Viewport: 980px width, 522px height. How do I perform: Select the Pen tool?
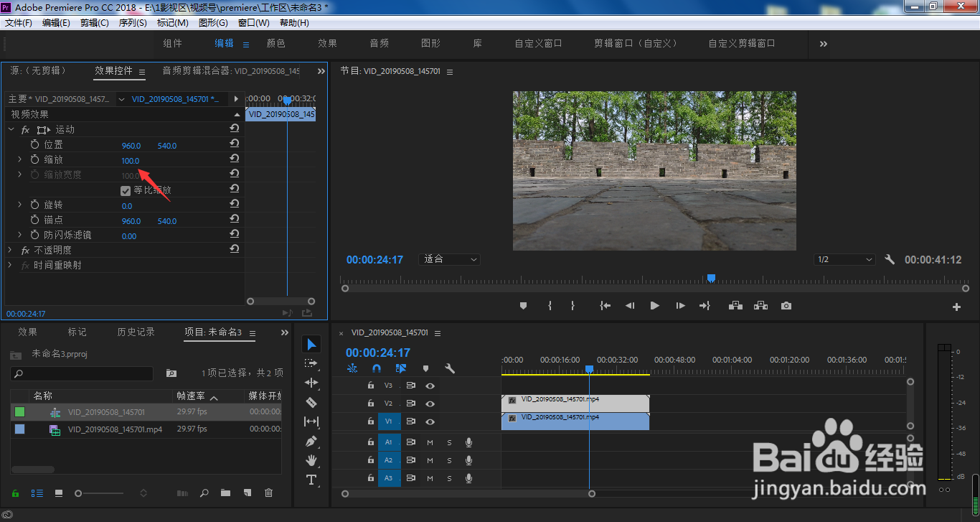click(311, 441)
